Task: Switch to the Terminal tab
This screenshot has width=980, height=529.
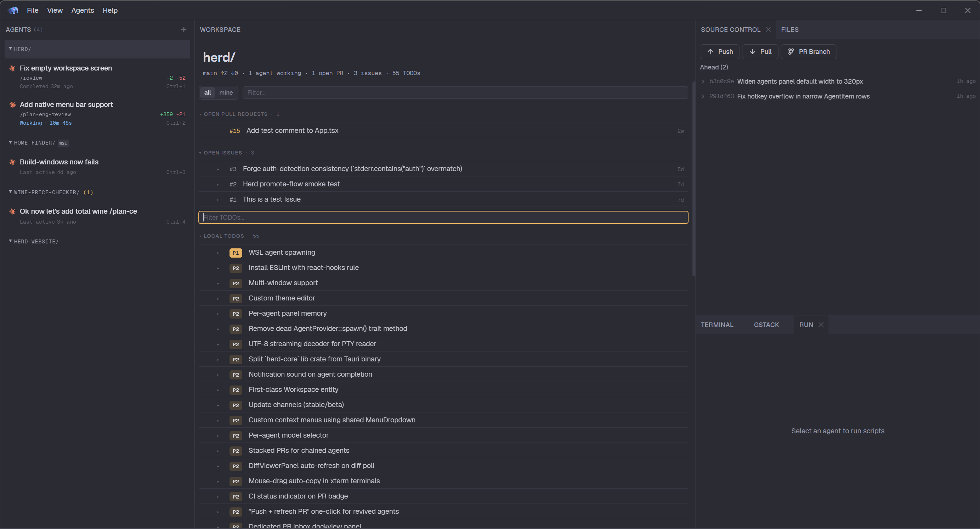Action: click(717, 325)
